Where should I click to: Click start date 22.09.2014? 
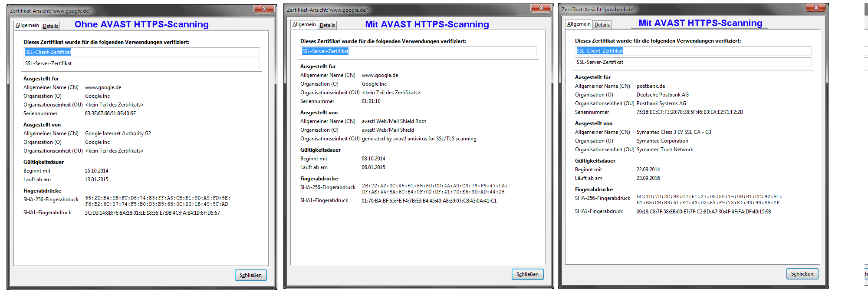click(648, 170)
